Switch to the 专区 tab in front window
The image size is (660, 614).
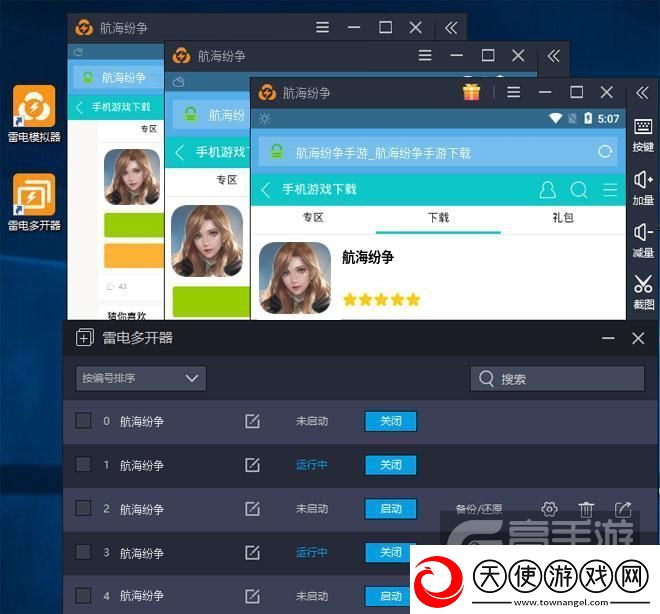click(x=313, y=218)
